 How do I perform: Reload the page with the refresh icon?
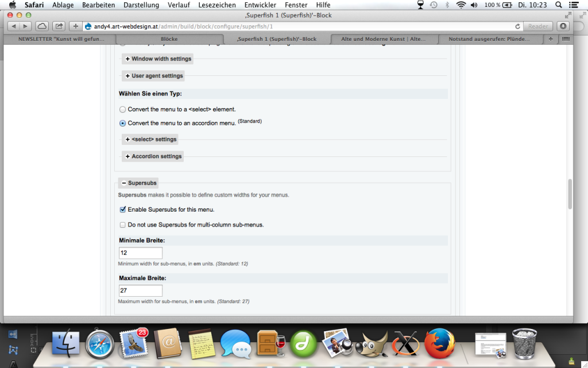[x=517, y=26]
